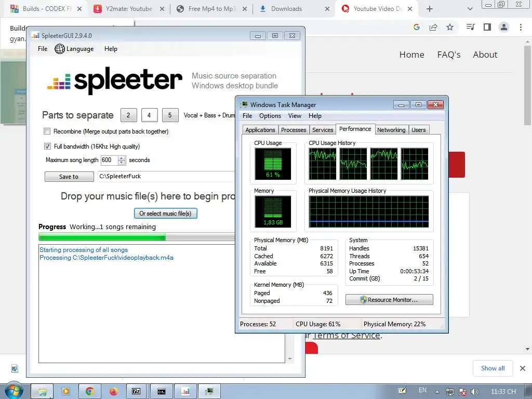Click the Memory 1,83 GB gauge
Viewport: 532px width, 399px height.
pos(273,211)
